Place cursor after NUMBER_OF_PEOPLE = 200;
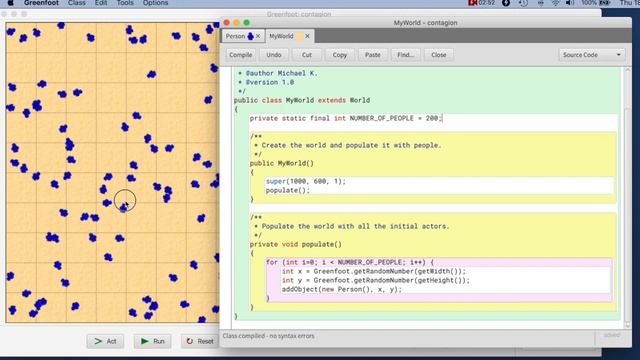 pyautogui.click(x=442, y=118)
